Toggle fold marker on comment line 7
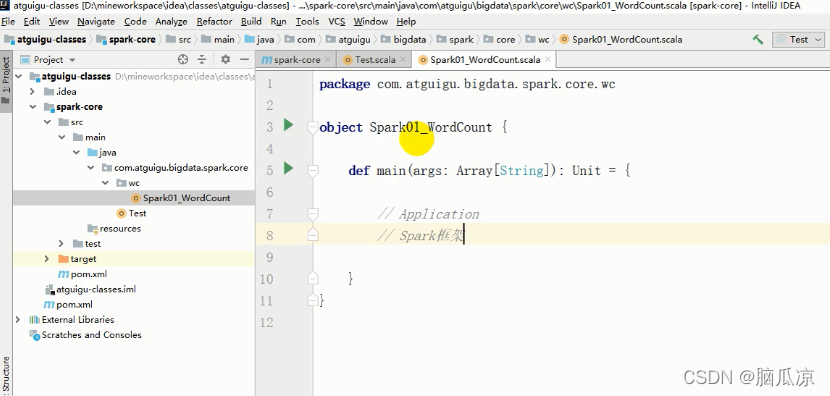Viewport: 830px width, 396px height. 313,213
